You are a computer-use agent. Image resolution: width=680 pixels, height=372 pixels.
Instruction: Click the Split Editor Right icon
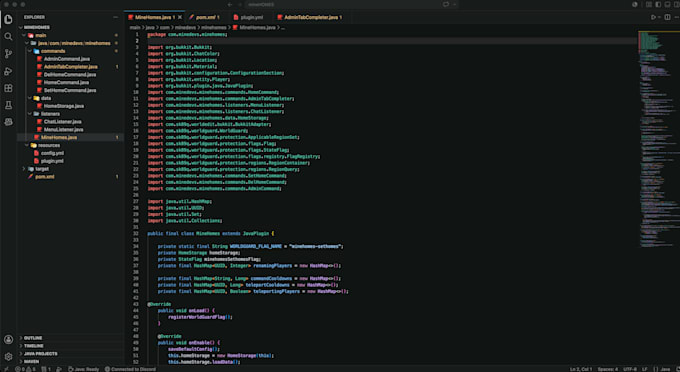(667, 17)
